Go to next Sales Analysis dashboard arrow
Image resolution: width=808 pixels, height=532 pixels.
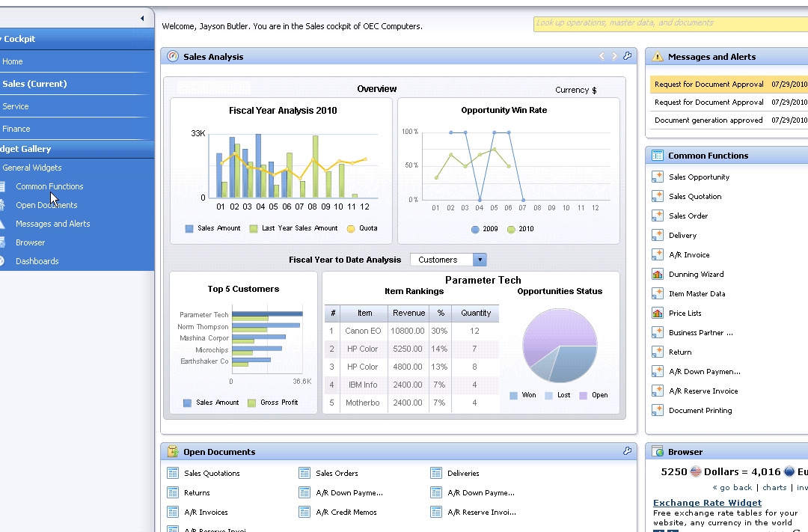pyautogui.click(x=614, y=56)
